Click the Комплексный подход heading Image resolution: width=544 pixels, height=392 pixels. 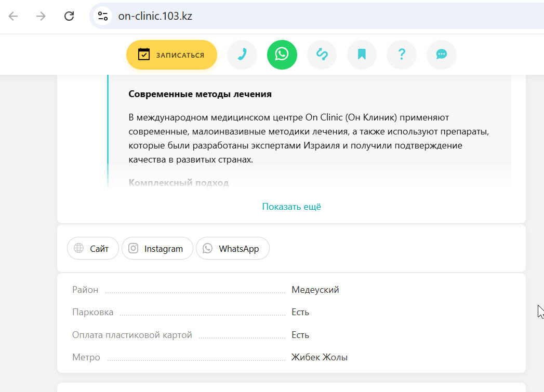pyautogui.click(x=178, y=183)
